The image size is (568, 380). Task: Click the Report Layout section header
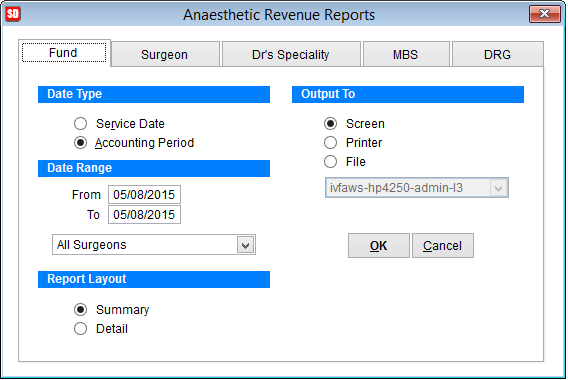pos(154,279)
